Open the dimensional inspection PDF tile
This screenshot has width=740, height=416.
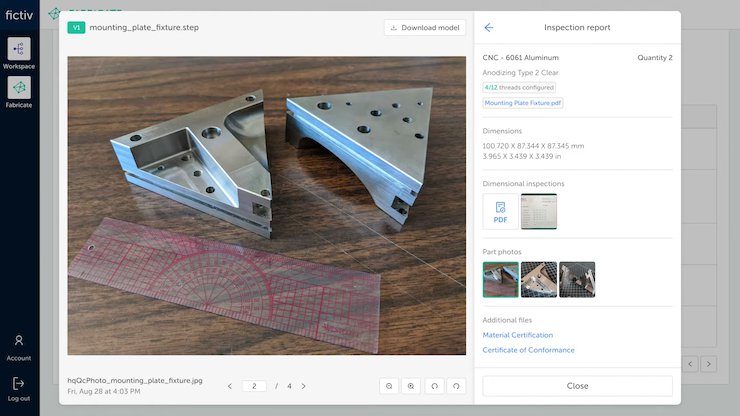[500, 212]
